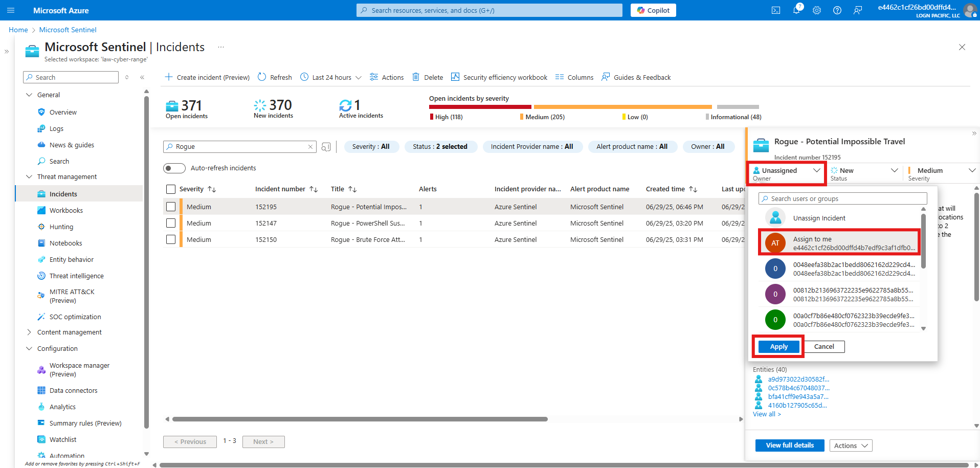Open the help question mark icon
This screenshot has width=980, height=468.
coord(837,10)
